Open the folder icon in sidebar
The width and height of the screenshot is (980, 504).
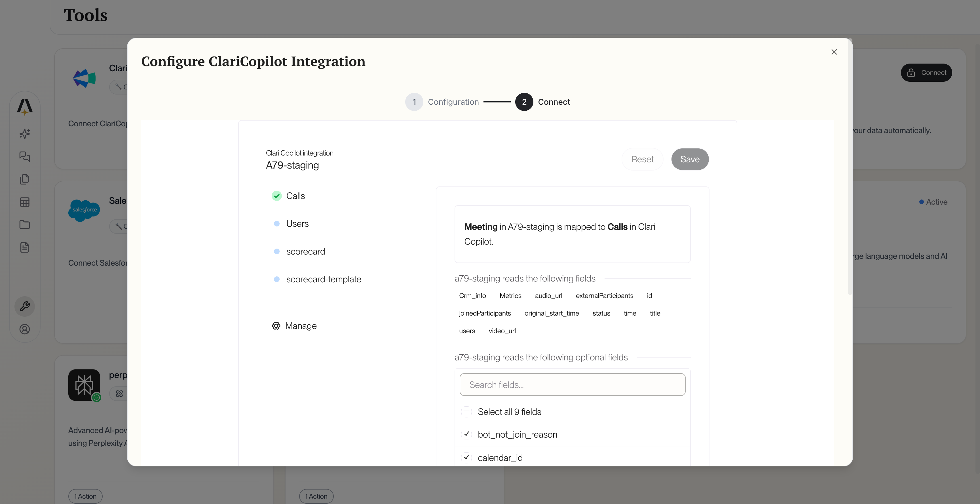(25, 224)
